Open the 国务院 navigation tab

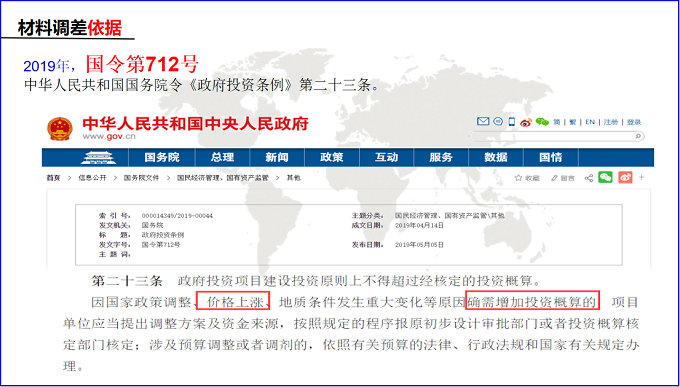click(162, 157)
